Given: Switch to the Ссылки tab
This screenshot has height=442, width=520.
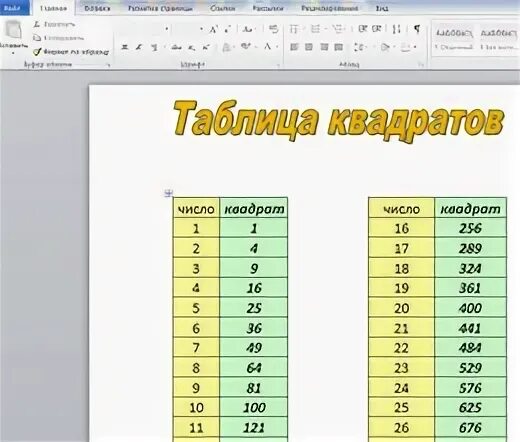Looking at the screenshot, I should [222, 8].
